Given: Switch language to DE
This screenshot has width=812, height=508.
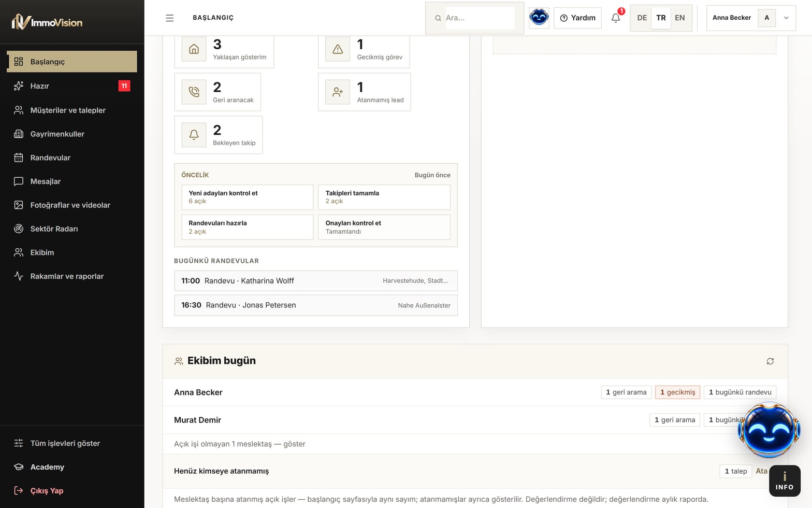Looking at the screenshot, I should point(642,18).
